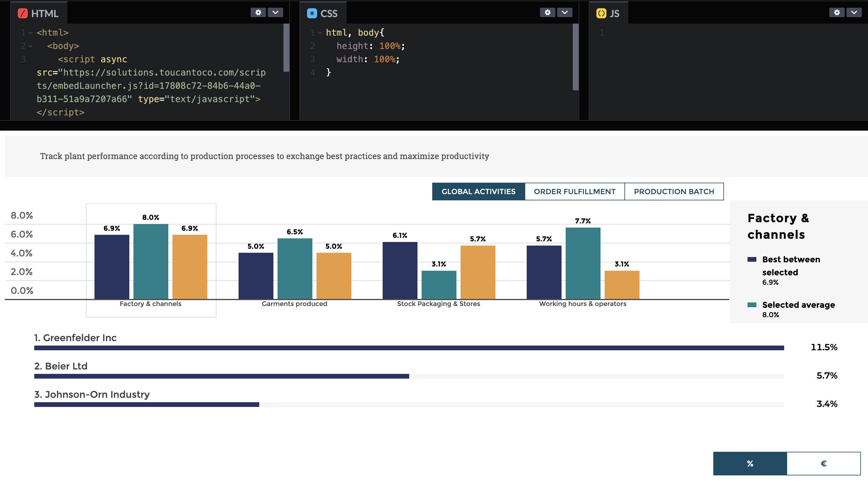Click Greenfelder Inc progress bar
Viewport: 868px width, 481px height.
pyautogui.click(x=409, y=348)
